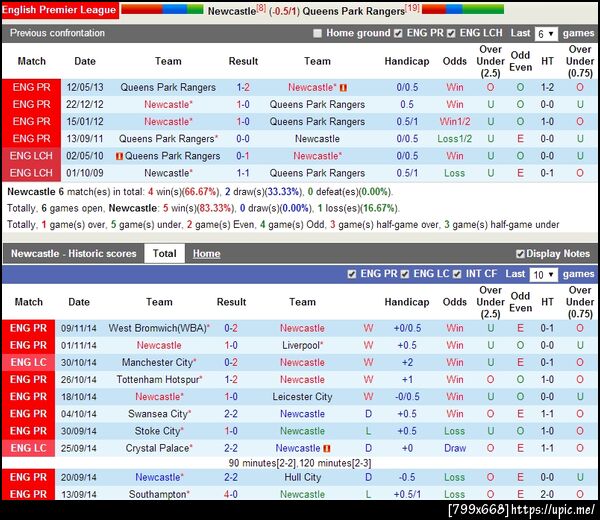Click Manchester City team name
Image resolution: width=600 pixels, height=520 pixels.
159,362
